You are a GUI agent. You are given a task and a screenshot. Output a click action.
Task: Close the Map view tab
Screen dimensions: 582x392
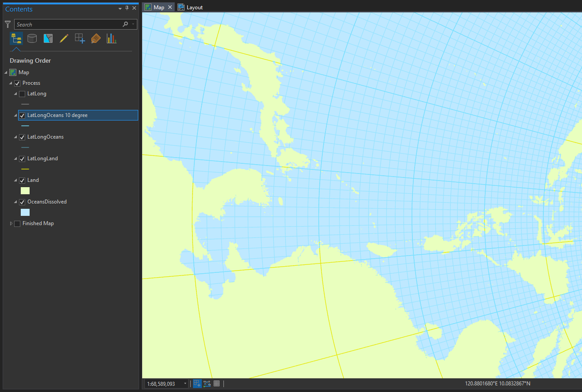[170, 8]
